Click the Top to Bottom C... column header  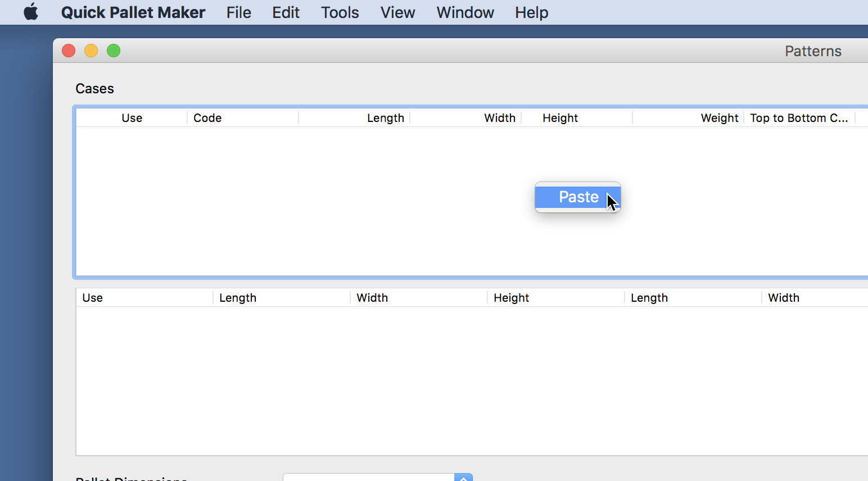pyautogui.click(x=799, y=118)
